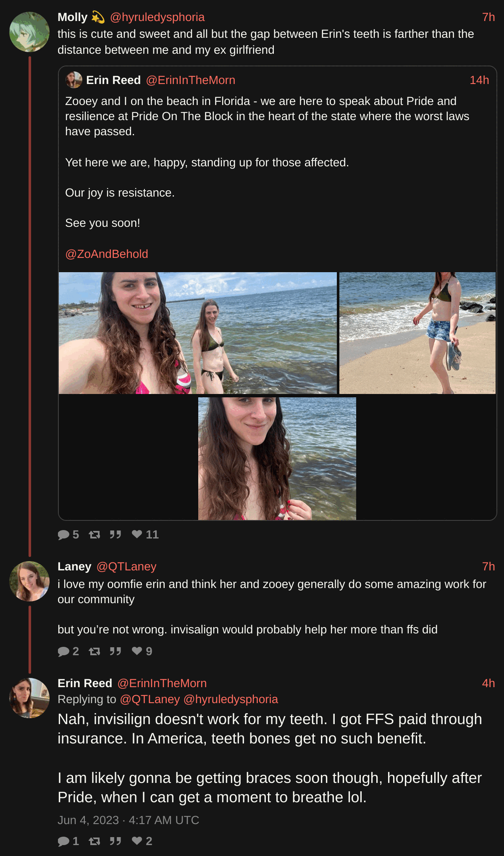Screen dimensions: 504x856
Task: Like Molly's post with heart icon
Action: tap(137, 534)
